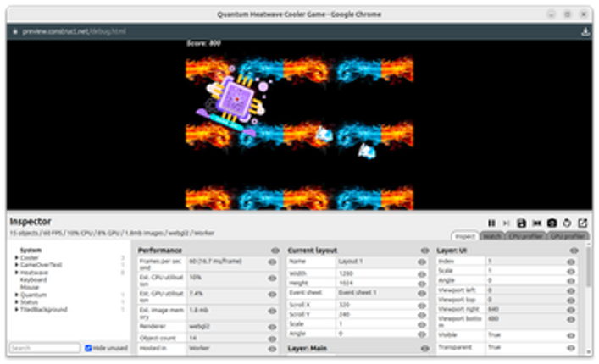The image size is (599, 364).
Task: Open the CPU profiler tab
Action: click(525, 236)
